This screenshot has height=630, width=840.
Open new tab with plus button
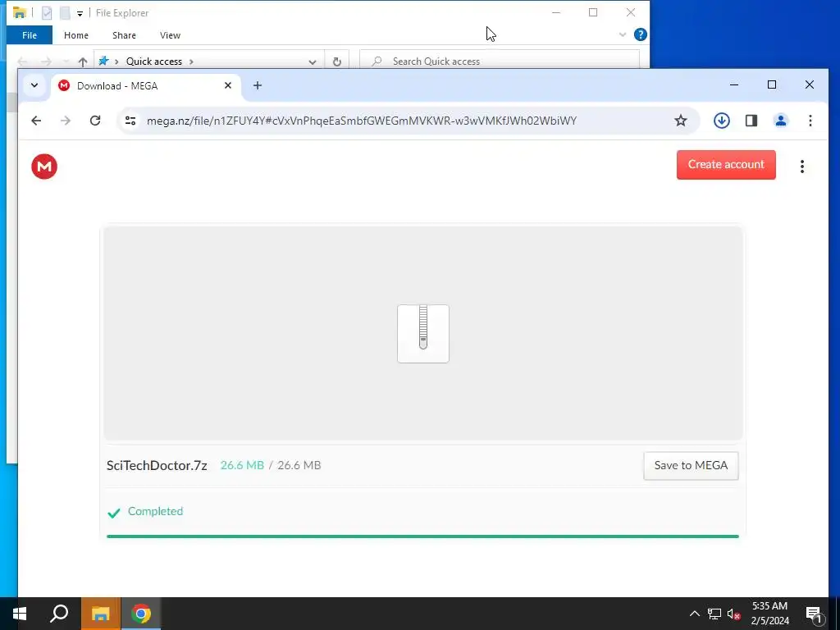pos(258,85)
